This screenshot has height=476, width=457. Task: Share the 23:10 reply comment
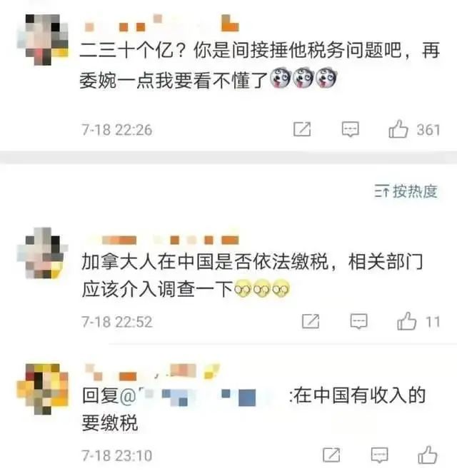(331, 455)
